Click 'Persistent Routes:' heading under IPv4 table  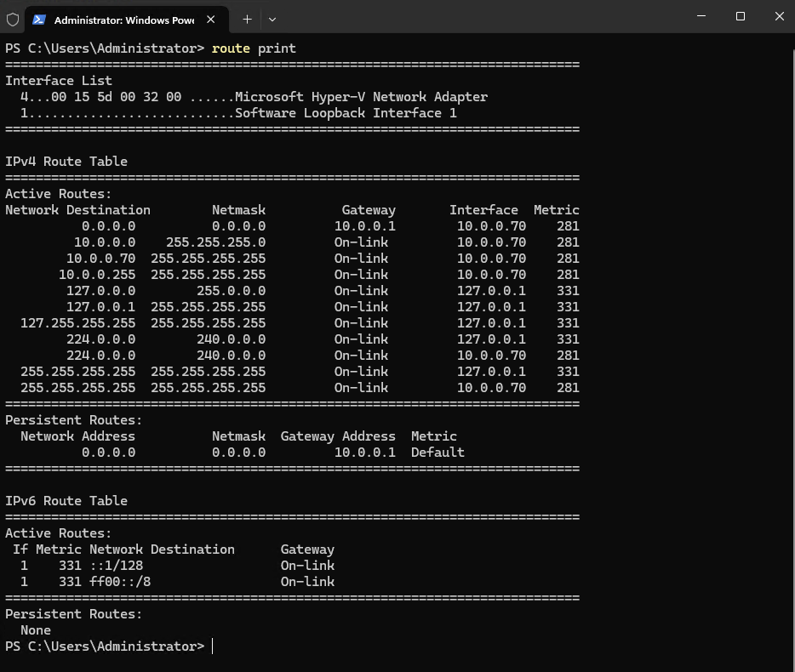(x=74, y=420)
